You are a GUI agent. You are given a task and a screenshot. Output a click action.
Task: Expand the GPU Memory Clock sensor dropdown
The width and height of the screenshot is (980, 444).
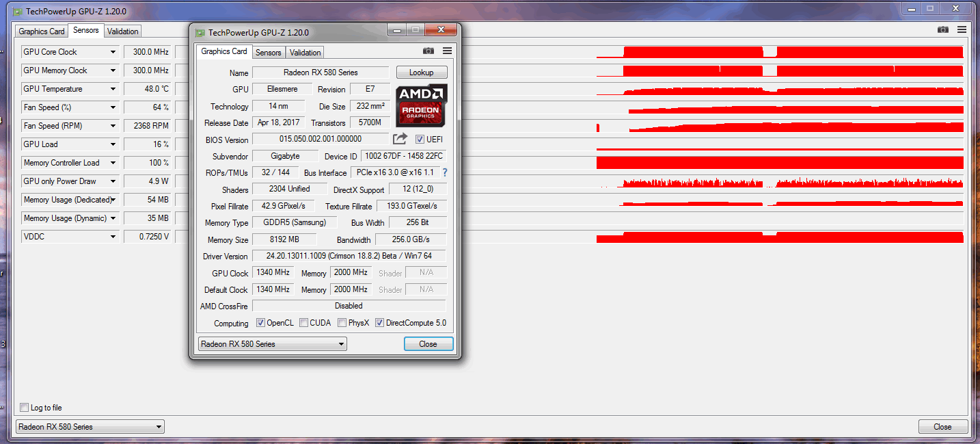pyautogui.click(x=113, y=70)
